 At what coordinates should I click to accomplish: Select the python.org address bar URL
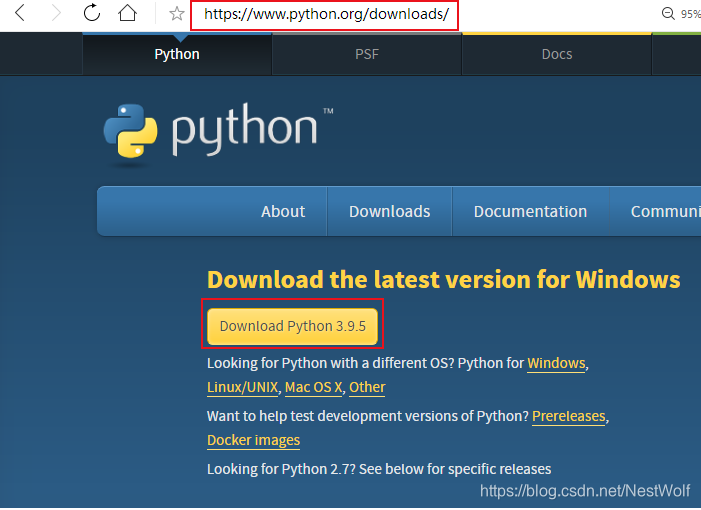click(326, 14)
